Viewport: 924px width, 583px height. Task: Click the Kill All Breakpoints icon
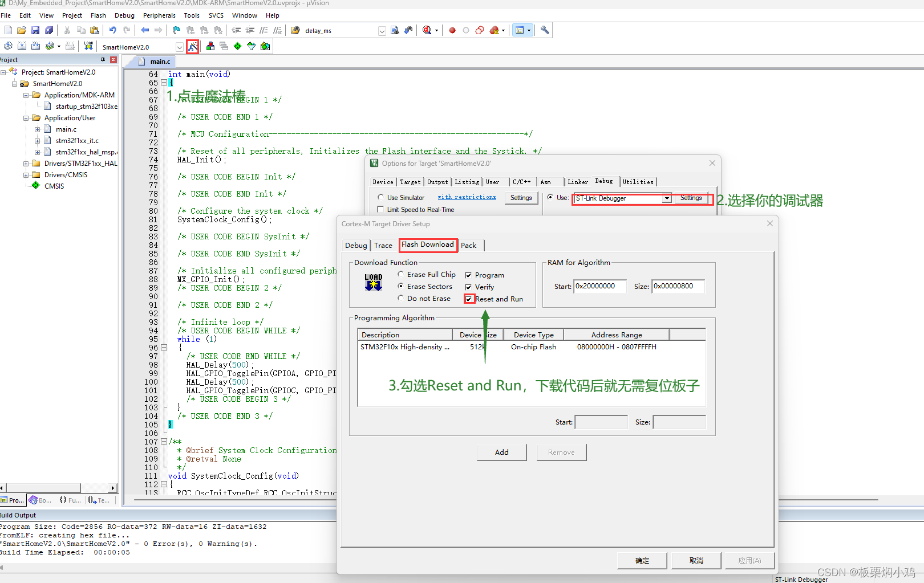click(494, 30)
